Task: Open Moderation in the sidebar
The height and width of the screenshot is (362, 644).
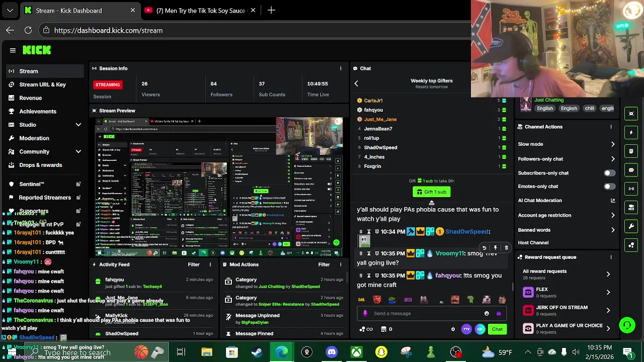Action: pos(45,138)
